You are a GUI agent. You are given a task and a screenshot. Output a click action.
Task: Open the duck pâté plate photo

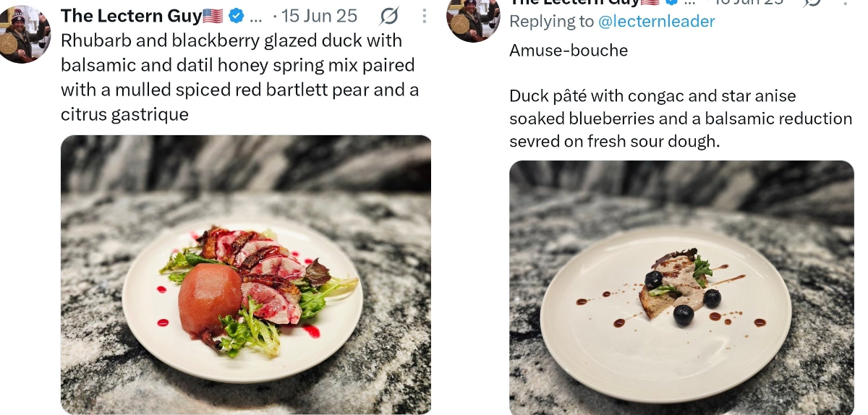click(x=682, y=288)
